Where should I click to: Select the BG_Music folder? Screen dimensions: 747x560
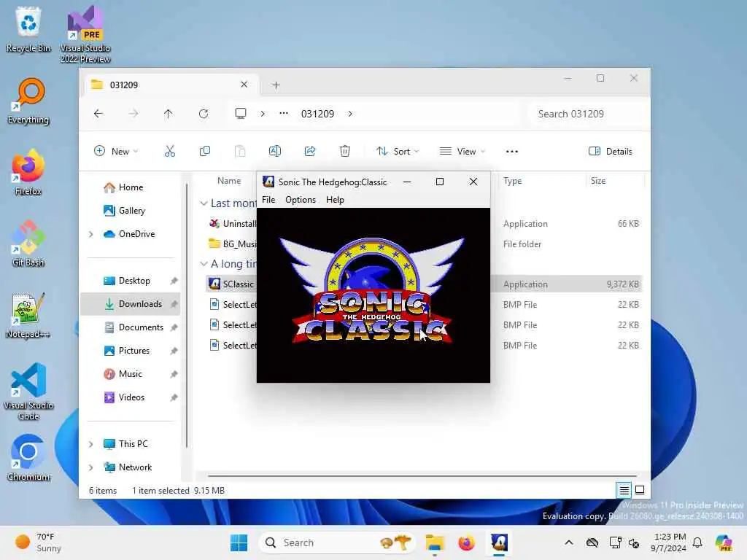point(233,244)
